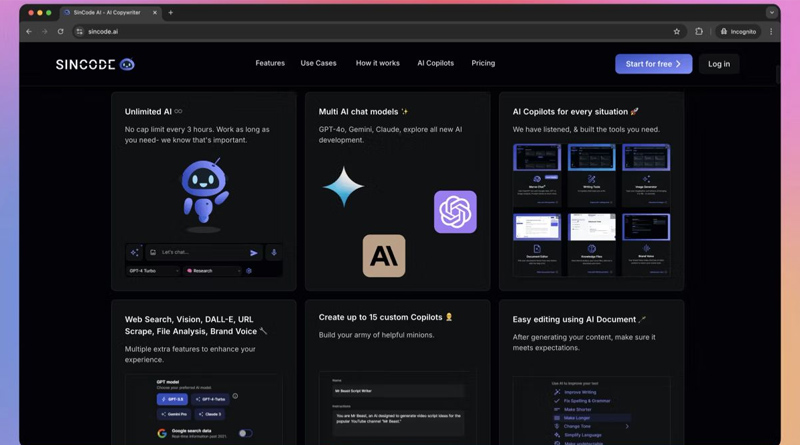
Task: Open the Brand Voice screenshot thumbnail
Action: click(x=646, y=227)
